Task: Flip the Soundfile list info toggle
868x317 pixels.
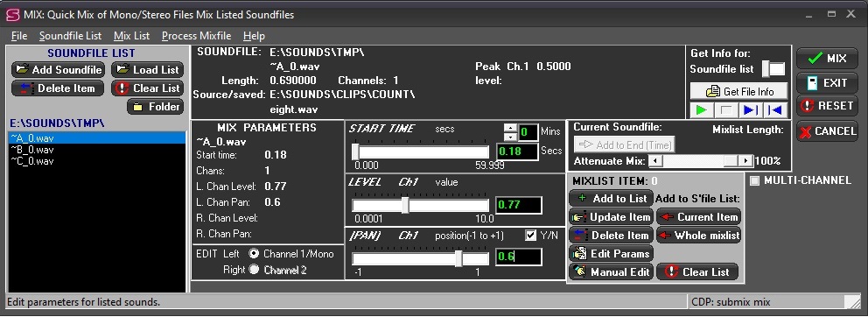Action: click(x=773, y=69)
